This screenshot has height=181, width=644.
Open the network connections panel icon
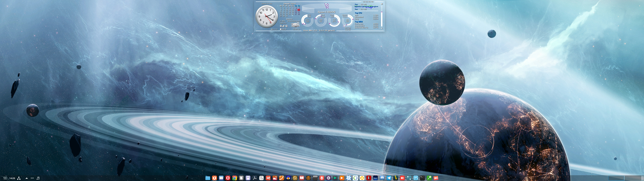coord(19,178)
